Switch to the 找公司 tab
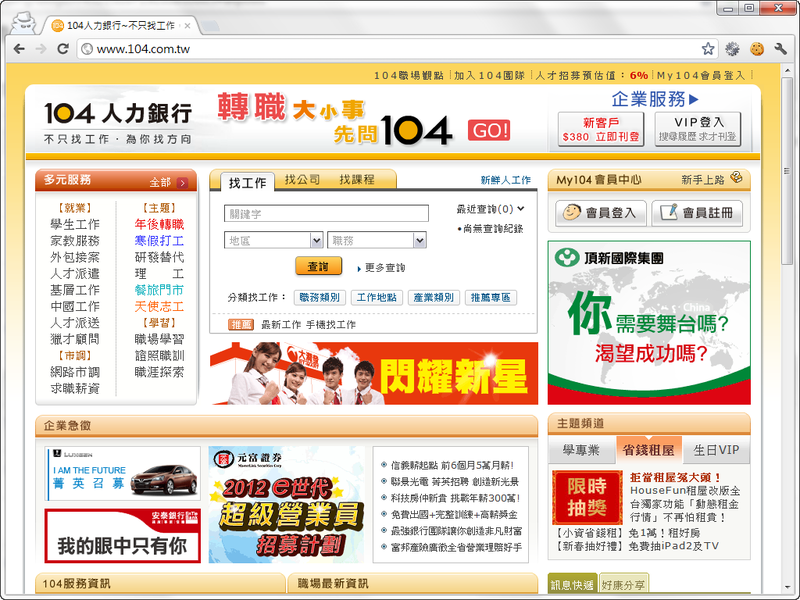The width and height of the screenshot is (800, 600). coord(302,180)
